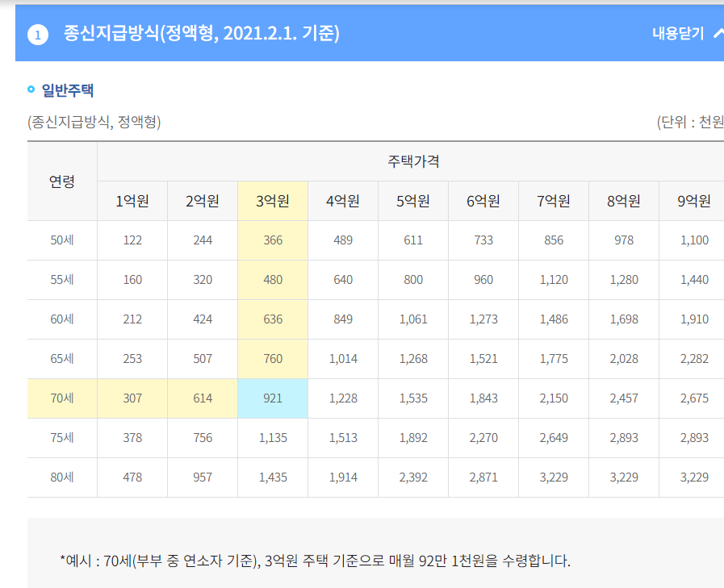The width and height of the screenshot is (724, 588).
Task: Select the 9억원 column header
Action: pyautogui.click(x=693, y=201)
